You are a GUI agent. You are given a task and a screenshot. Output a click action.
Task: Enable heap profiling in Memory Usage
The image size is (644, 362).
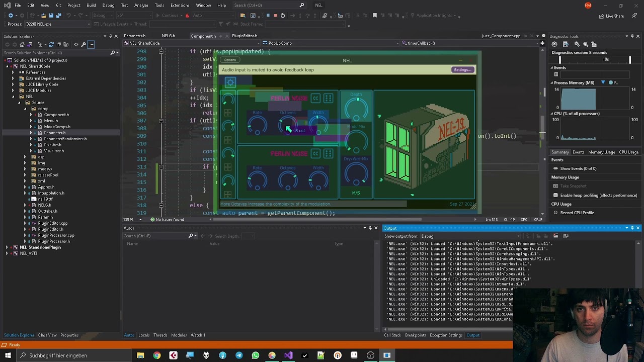coord(598,195)
